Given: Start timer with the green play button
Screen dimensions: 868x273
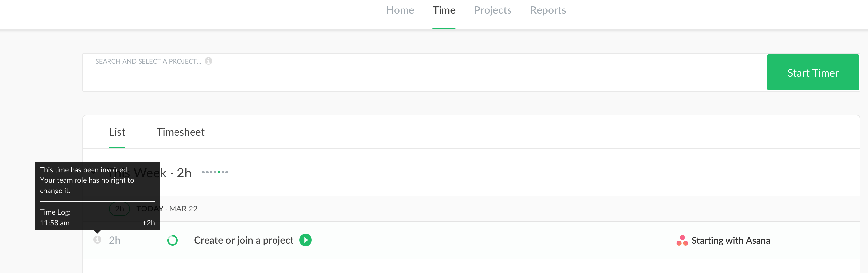Looking at the screenshot, I should 305,240.
